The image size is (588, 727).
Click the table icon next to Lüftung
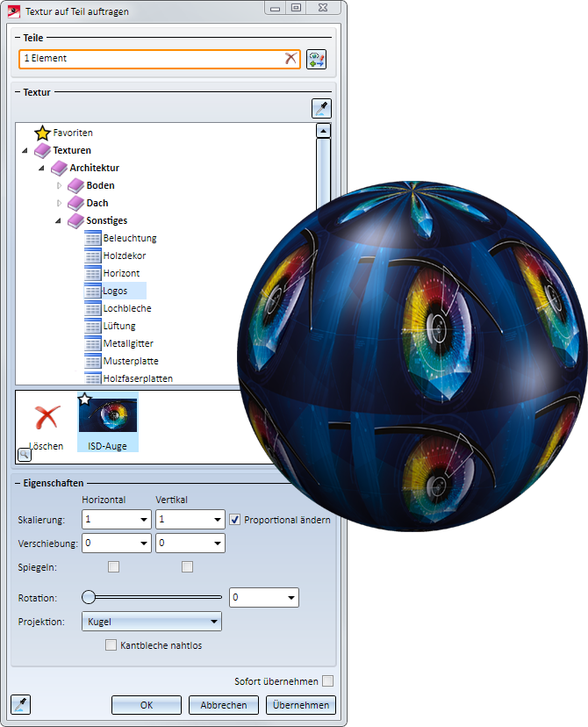[x=93, y=327]
